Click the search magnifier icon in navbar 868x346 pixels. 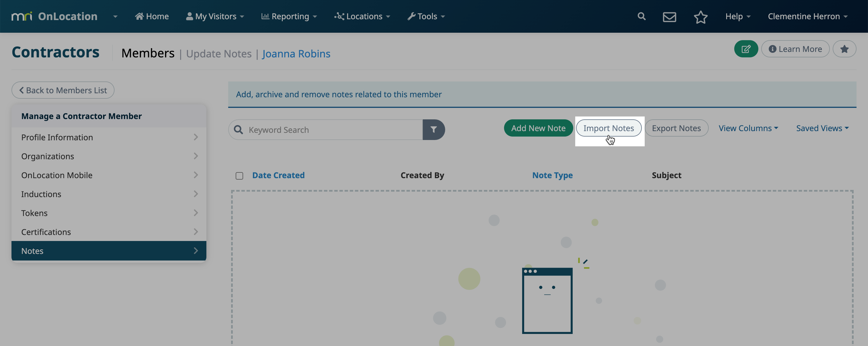pyautogui.click(x=642, y=16)
